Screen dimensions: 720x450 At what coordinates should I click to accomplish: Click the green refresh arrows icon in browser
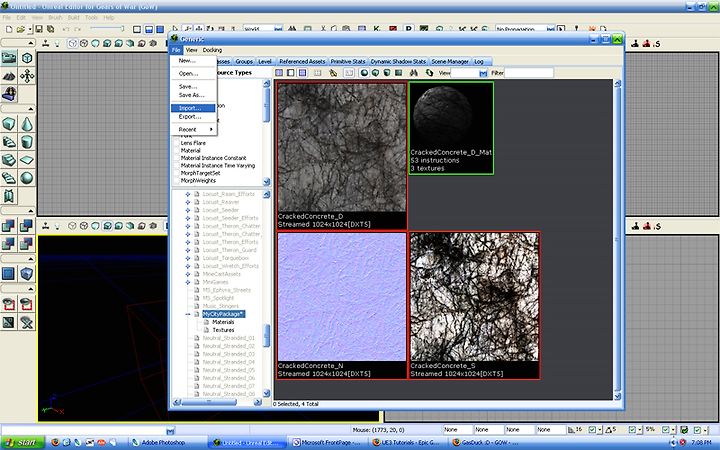click(x=429, y=73)
